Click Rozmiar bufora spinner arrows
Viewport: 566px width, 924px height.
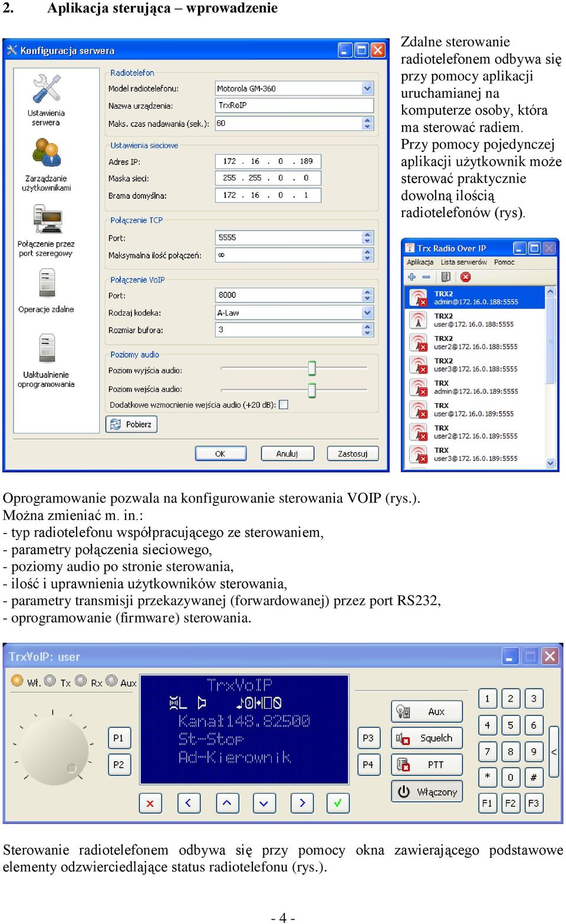(x=367, y=330)
